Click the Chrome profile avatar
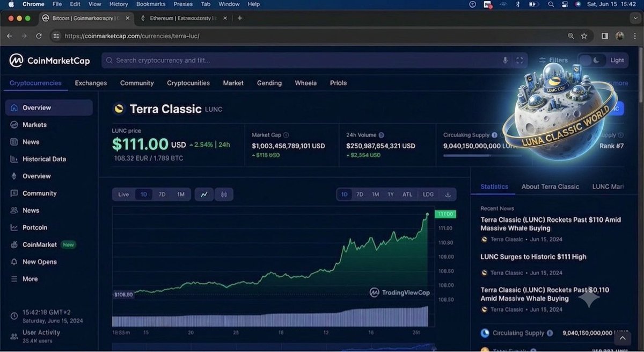Viewport: 644px width, 352px height. pyautogui.click(x=619, y=36)
